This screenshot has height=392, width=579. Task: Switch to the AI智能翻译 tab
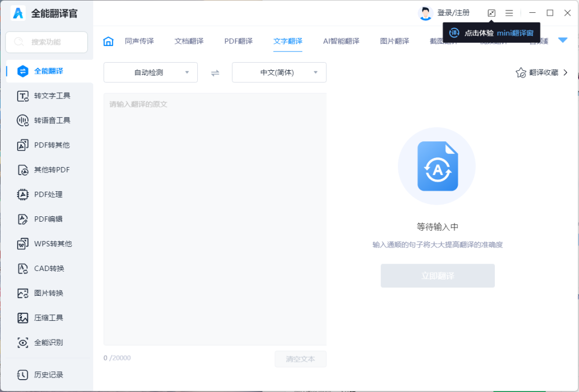tap(341, 41)
